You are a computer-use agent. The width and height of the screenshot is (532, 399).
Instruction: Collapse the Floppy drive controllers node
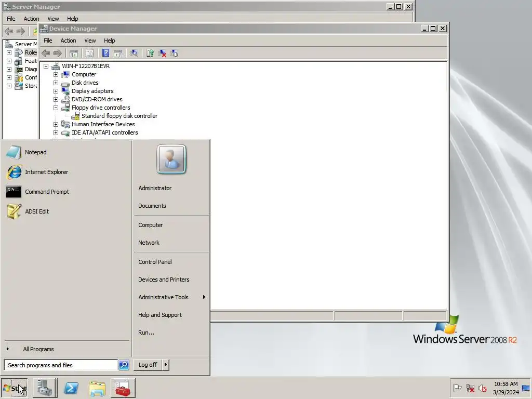click(x=56, y=108)
